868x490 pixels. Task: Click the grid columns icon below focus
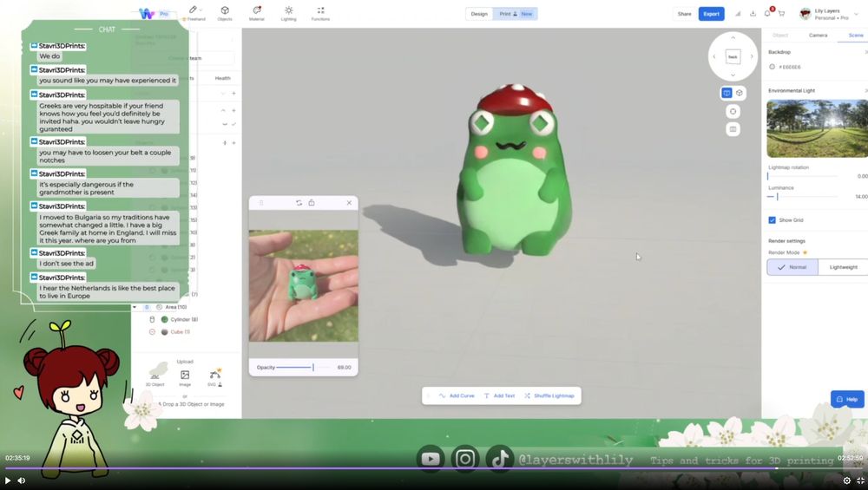[733, 129]
